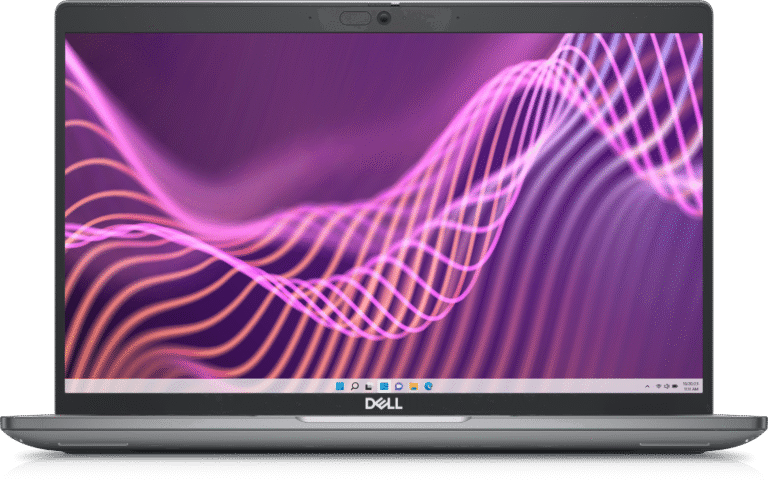Screen dimensions: 768x483
Task: Launch Microsoft Edge from the taskbar
Action: click(429, 386)
